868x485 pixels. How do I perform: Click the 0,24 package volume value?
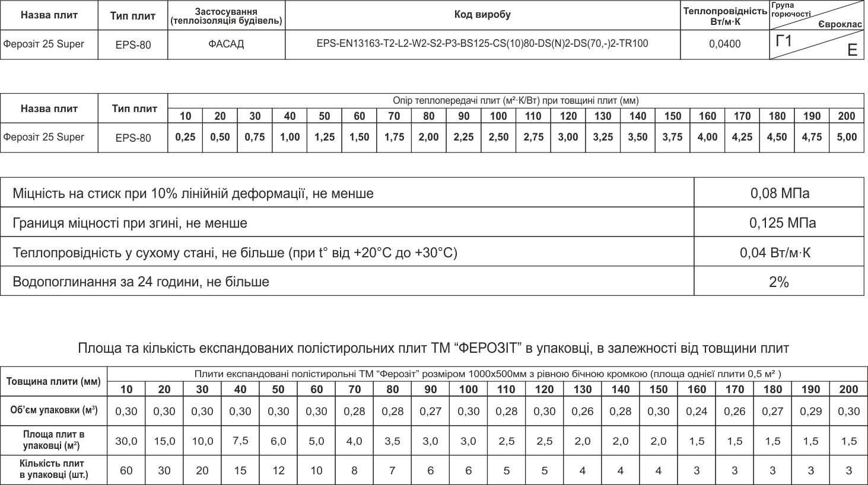pos(697,411)
